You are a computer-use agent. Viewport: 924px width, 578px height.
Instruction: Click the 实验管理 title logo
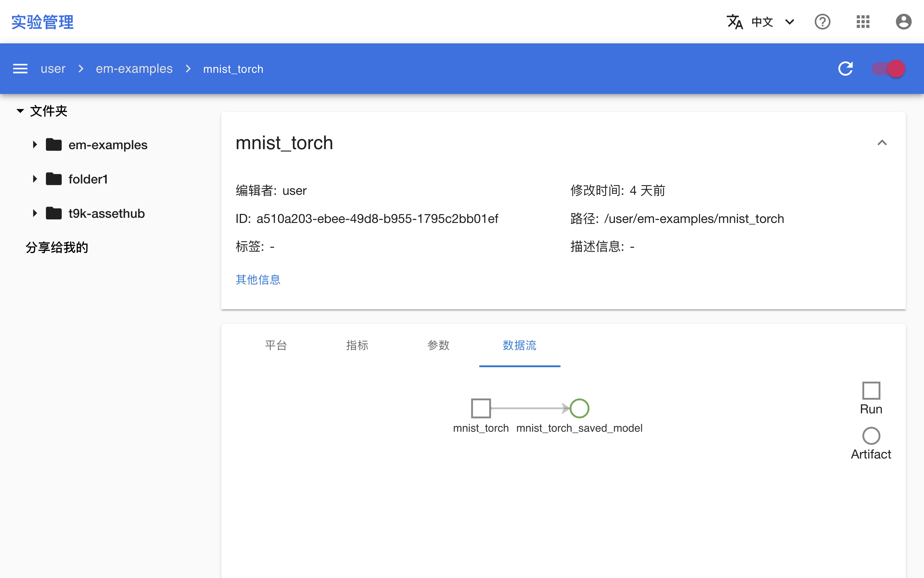pos(42,22)
